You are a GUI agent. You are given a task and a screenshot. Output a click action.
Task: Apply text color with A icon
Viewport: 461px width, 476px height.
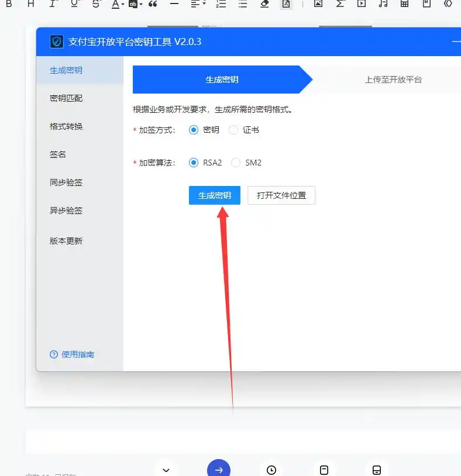coord(115,4)
